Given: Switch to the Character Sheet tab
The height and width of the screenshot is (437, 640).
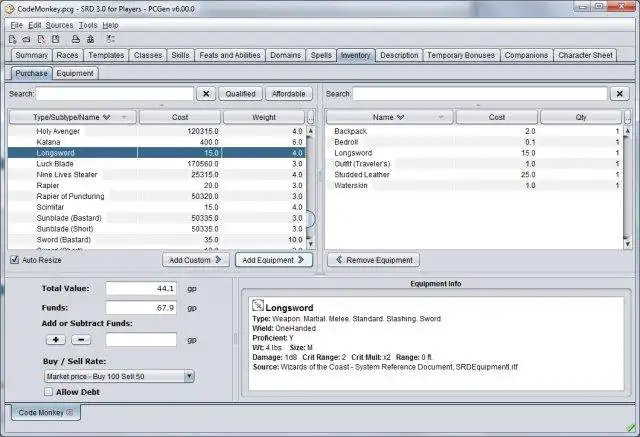Looking at the screenshot, I should pos(585,55).
